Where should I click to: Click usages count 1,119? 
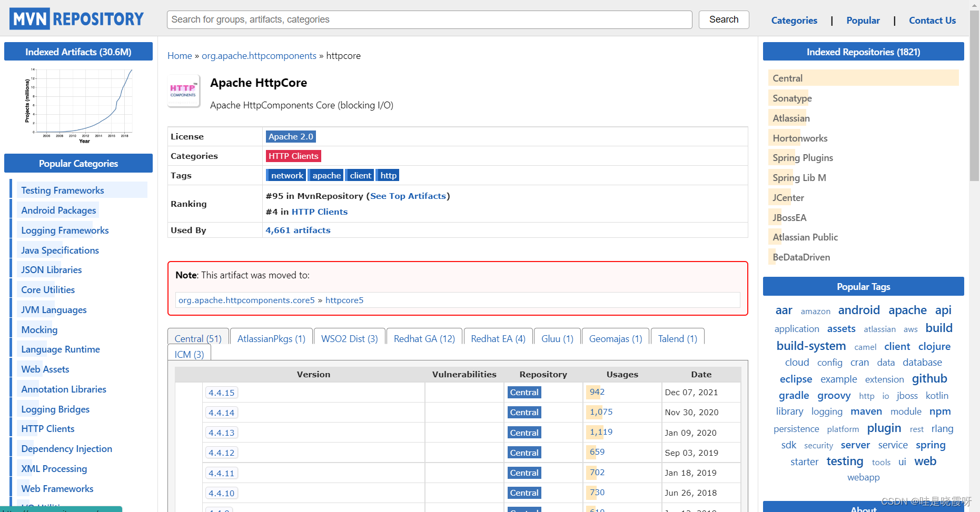(x=601, y=432)
